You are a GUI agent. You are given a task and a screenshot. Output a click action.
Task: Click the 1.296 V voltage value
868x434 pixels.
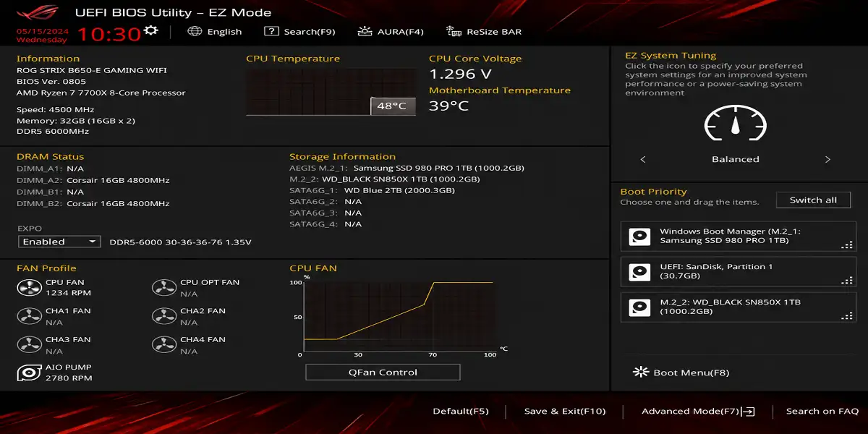[460, 74]
